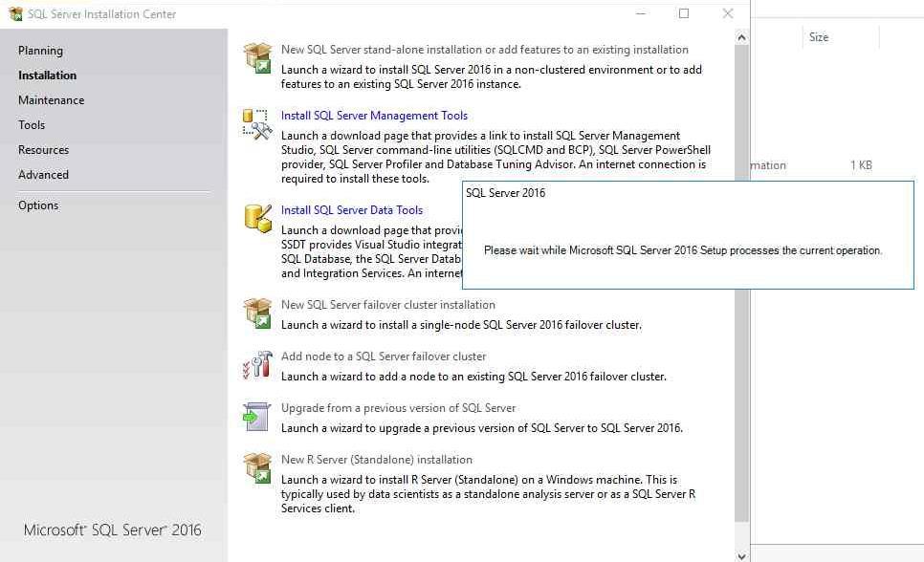Minimize the Installation Center window
Image resolution: width=924 pixels, height=562 pixels.
(641, 13)
